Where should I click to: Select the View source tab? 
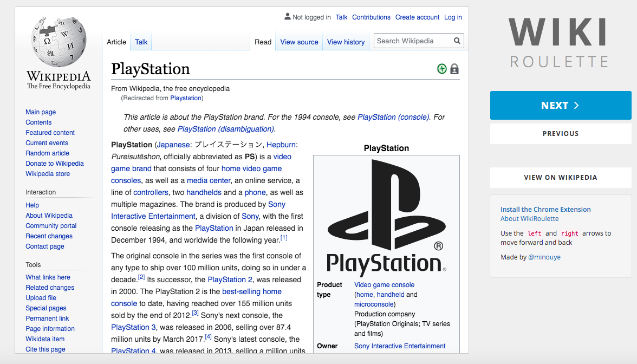[299, 42]
